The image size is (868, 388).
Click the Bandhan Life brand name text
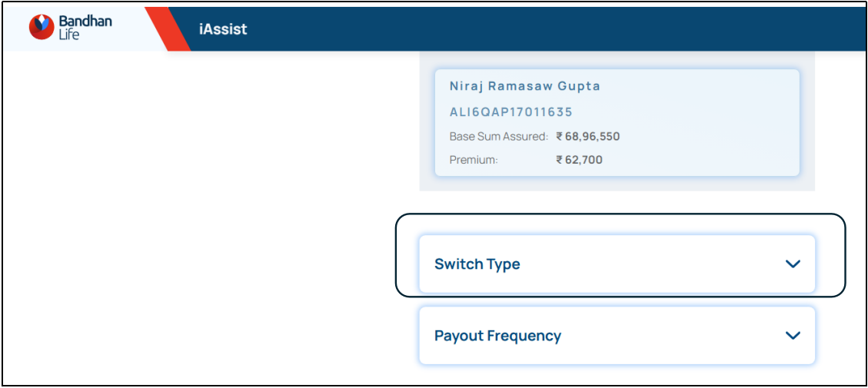pos(85,28)
